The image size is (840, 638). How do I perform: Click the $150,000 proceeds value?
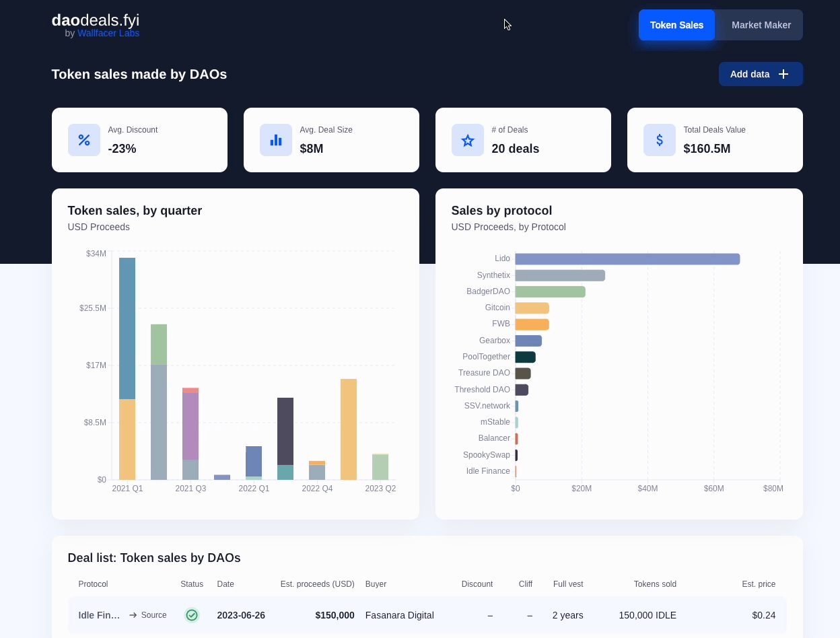(x=335, y=615)
